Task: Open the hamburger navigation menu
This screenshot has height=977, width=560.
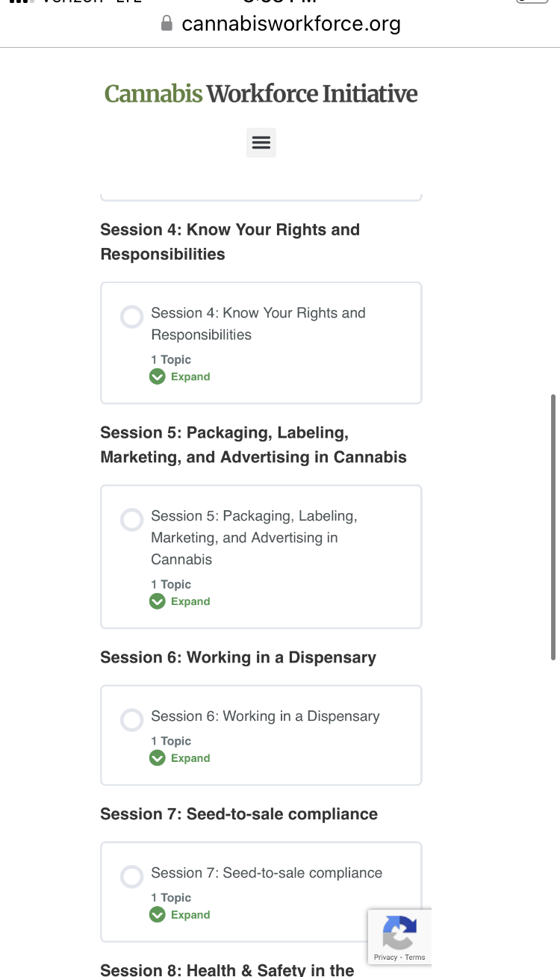Action: click(261, 143)
